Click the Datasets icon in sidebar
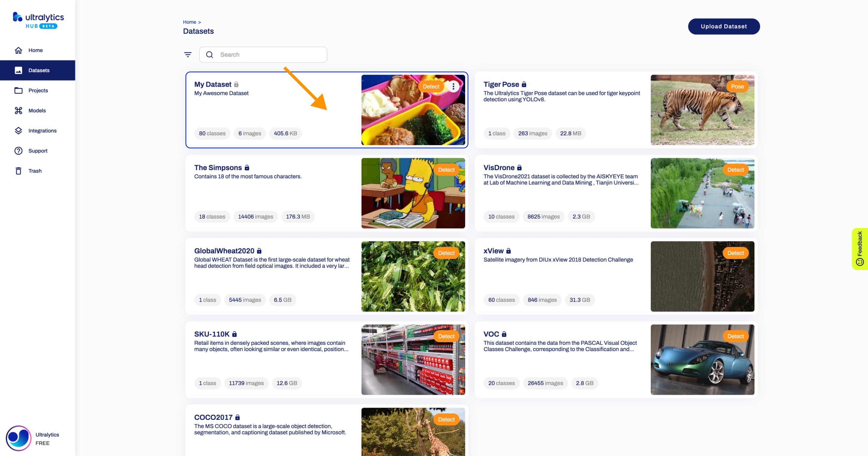Screen dimensions: 868x456 (x=18, y=70)
